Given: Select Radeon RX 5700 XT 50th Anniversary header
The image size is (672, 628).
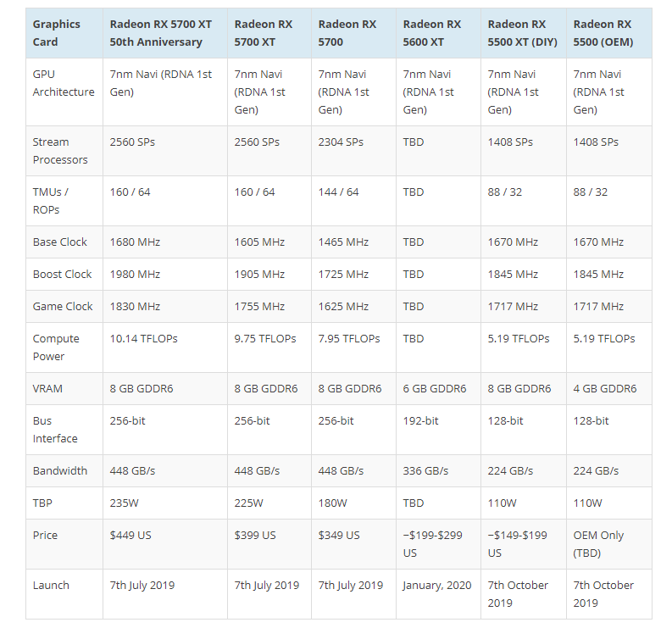Looking at the screenshot, I should coord(165,33).
